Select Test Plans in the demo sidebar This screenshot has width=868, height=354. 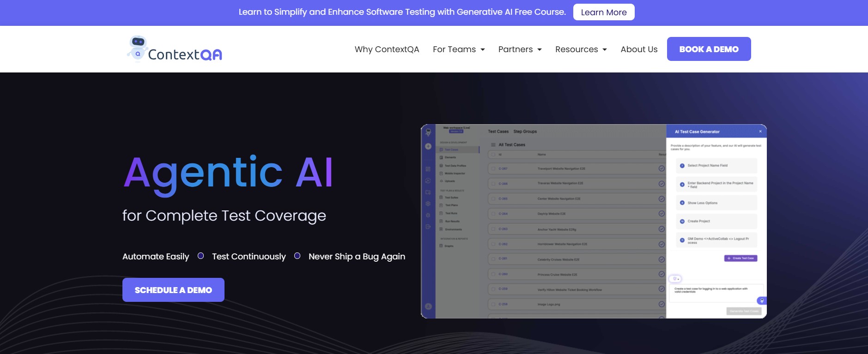point(449,205)
